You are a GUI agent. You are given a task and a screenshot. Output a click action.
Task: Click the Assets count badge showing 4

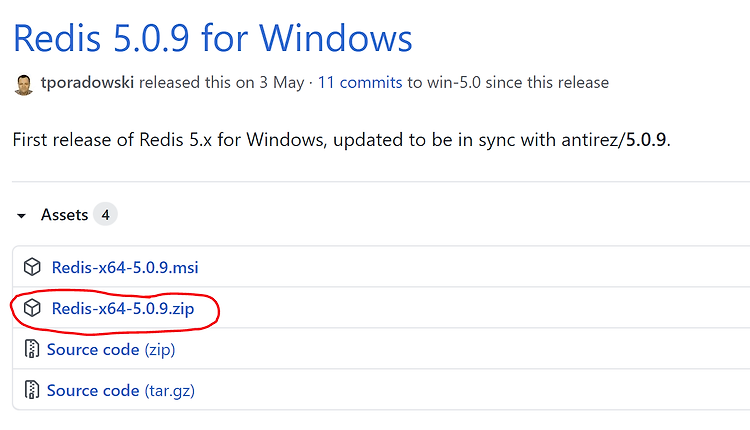(x=105, y=214)
